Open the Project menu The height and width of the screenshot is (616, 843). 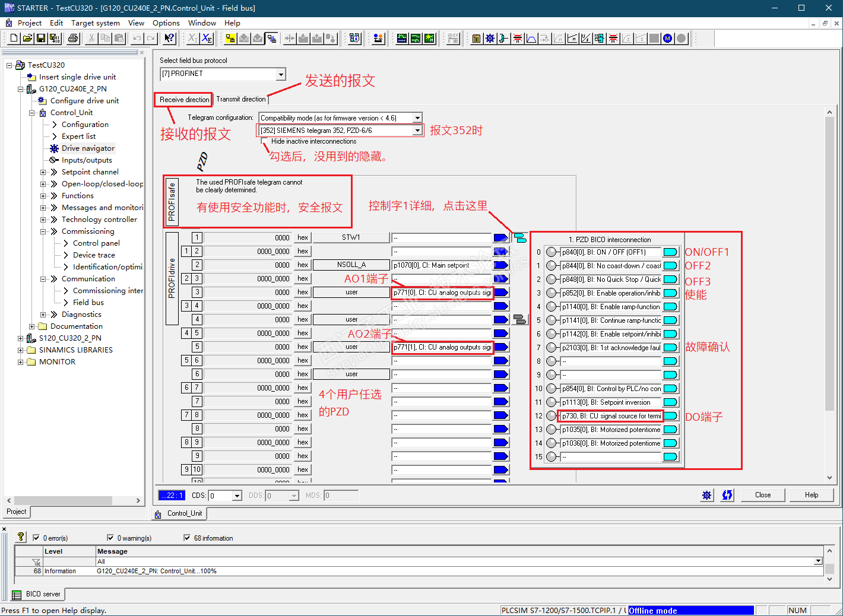(x=30, y=23)
